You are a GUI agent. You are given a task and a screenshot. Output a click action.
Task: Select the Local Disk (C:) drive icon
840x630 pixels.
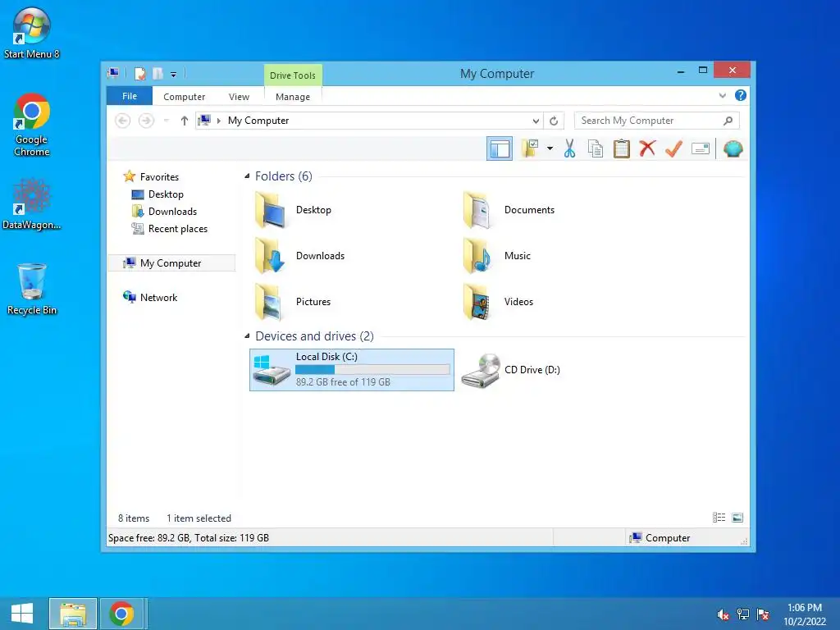pyautogui.click(x=272, y=370)
